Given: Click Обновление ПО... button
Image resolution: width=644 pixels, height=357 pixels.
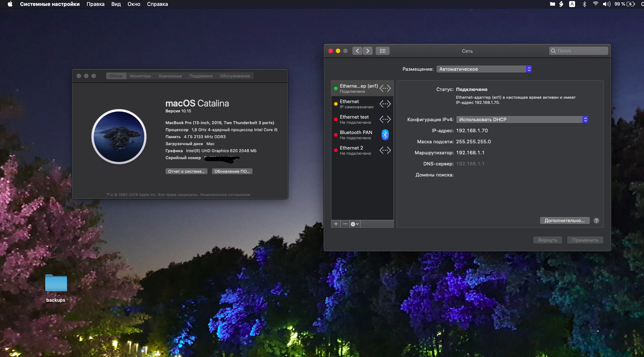Looking at the screenshot, I should tap(232, 171).
